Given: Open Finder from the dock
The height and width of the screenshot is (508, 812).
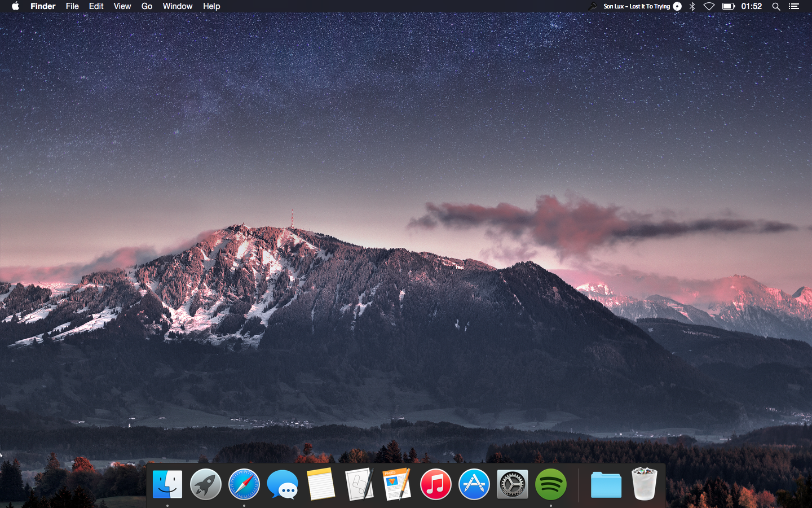Looking at the screenshot, I should point(167,484).
